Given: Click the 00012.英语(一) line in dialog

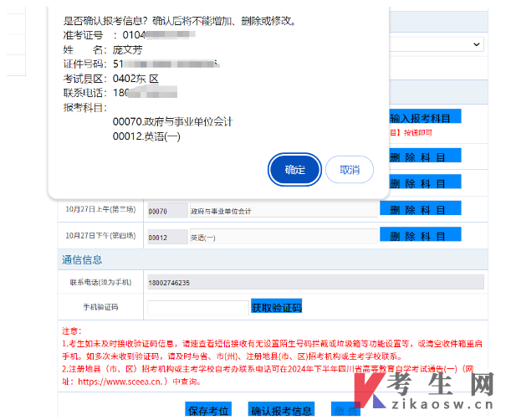Looking at the screenshot, I should pyautogui.click(x=146, y=136).
